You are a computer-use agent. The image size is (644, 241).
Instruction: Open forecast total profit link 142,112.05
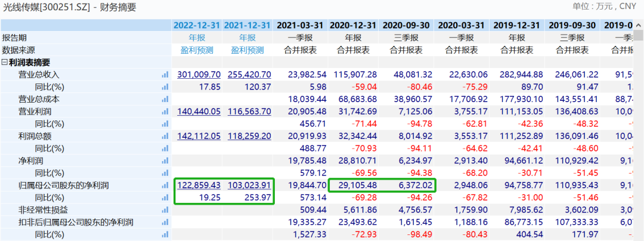point(199,136)
